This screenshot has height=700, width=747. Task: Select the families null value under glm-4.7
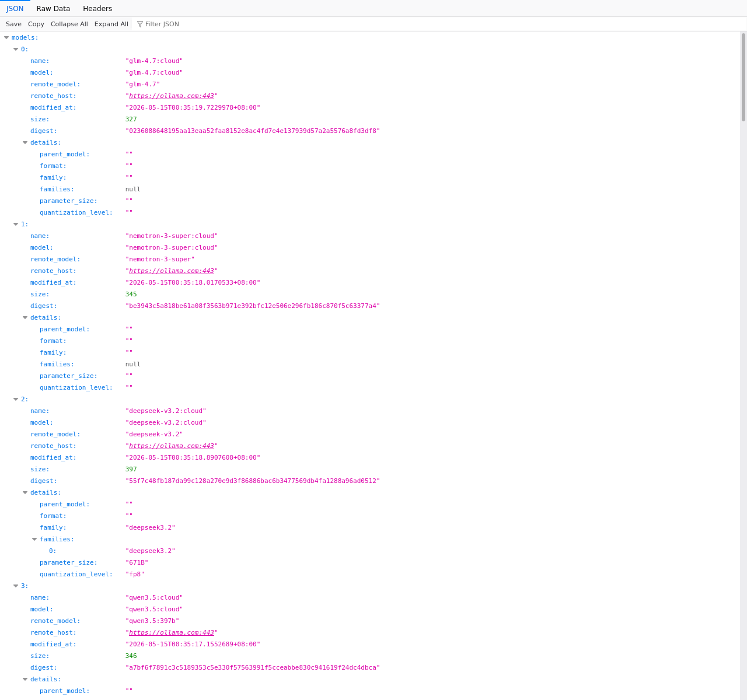click(x=133, y=189)
